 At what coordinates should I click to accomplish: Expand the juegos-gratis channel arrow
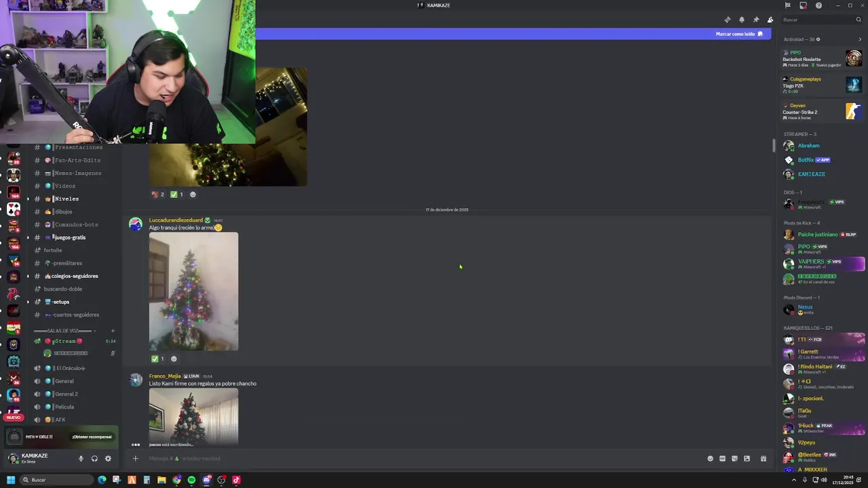click(28, 237)
